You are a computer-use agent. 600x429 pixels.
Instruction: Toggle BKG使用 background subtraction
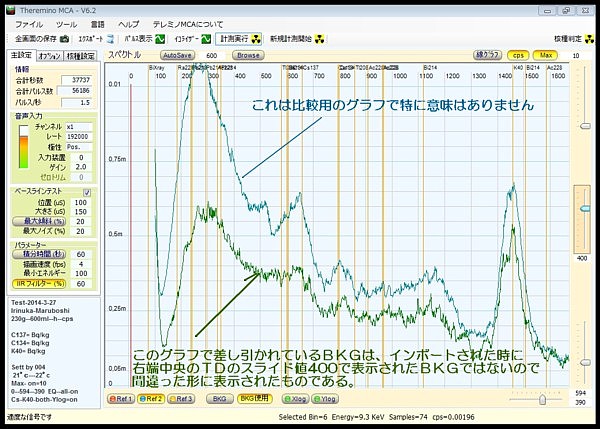(x=255, y=398)
